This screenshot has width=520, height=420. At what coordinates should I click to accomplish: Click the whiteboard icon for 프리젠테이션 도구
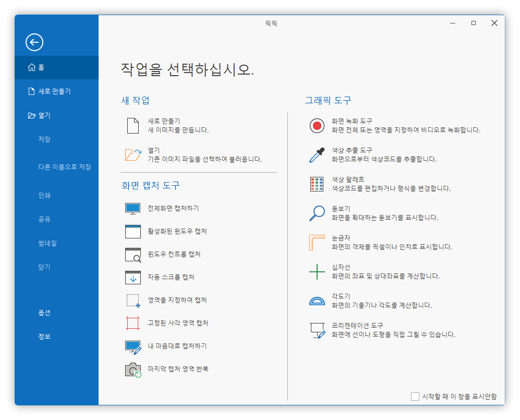(318, 330)
